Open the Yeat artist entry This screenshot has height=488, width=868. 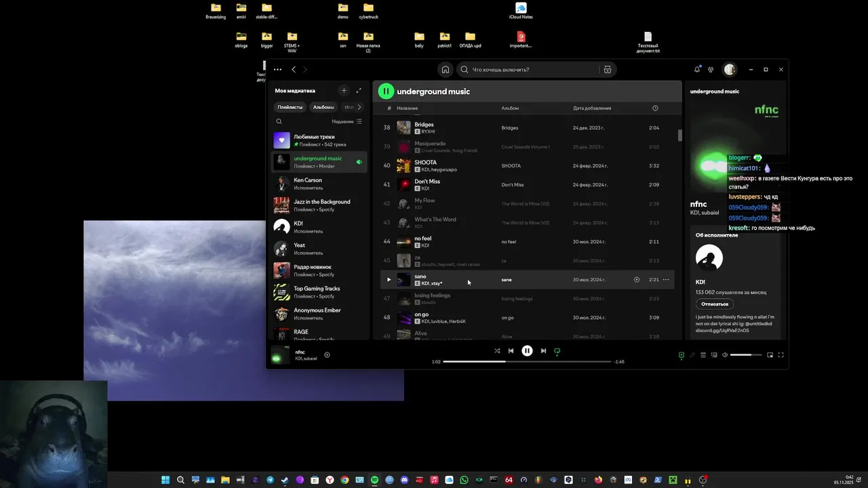319,249
